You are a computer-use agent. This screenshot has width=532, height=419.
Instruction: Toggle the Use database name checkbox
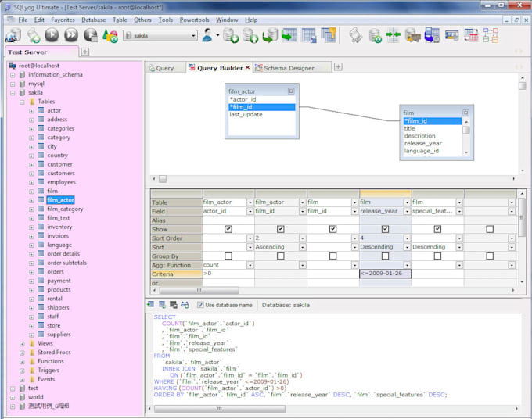click(199, 305)
